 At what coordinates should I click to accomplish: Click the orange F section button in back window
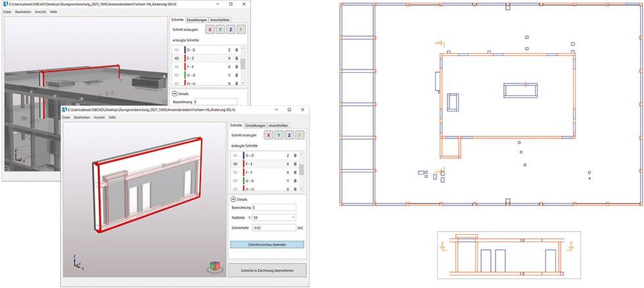tap(242, 30)
